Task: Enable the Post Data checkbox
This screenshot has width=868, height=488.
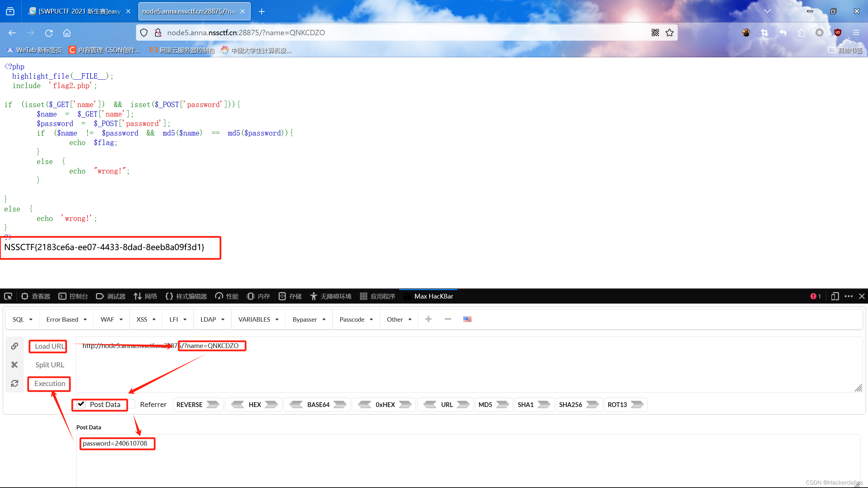Action: (x=81, y=404)
